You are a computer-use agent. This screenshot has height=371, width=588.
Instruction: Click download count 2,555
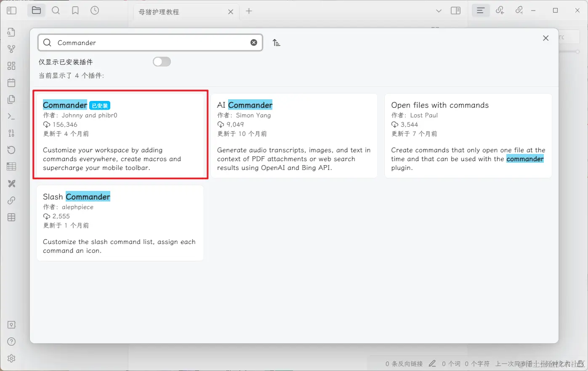point(61,216)
